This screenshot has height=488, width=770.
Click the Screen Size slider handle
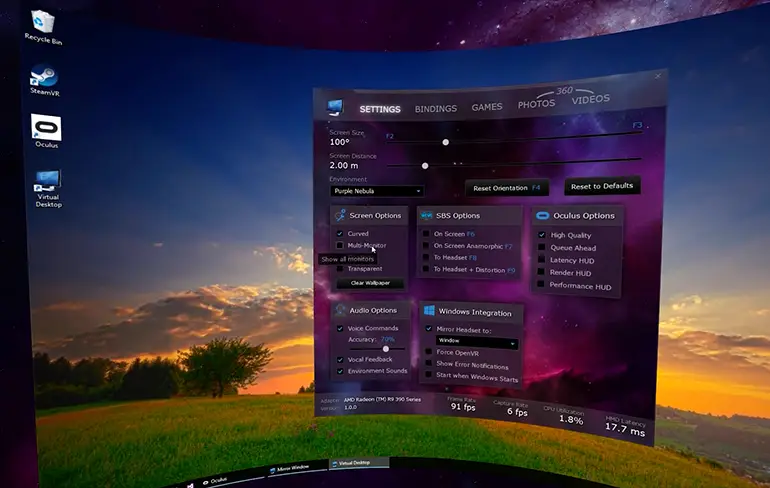[445, 142]
